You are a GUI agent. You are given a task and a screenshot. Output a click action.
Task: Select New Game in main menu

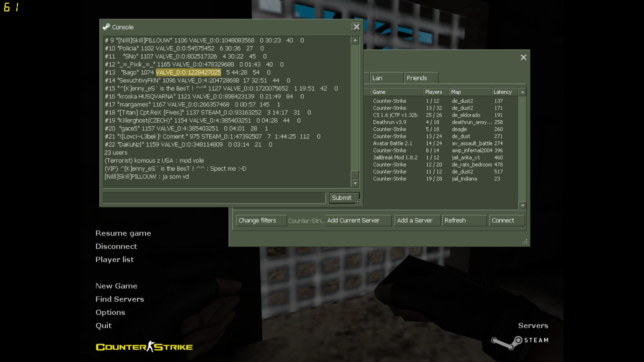point(116,286)
